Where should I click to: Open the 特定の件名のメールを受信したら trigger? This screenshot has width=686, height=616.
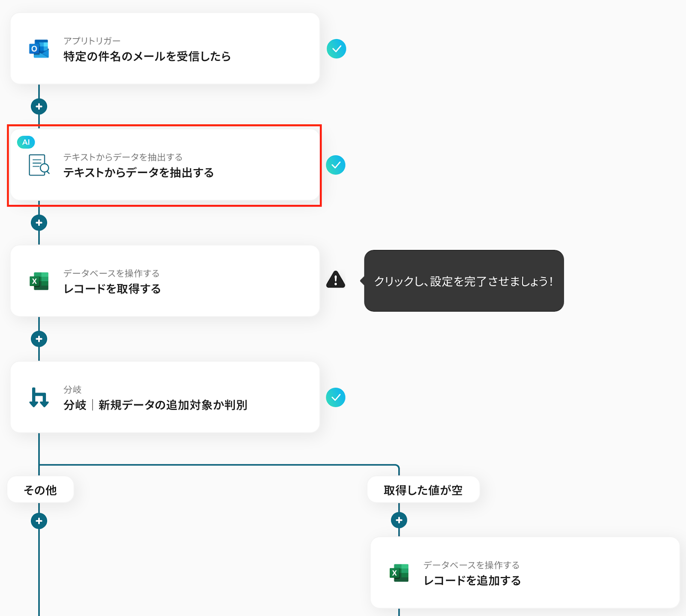tap(165, 48)
